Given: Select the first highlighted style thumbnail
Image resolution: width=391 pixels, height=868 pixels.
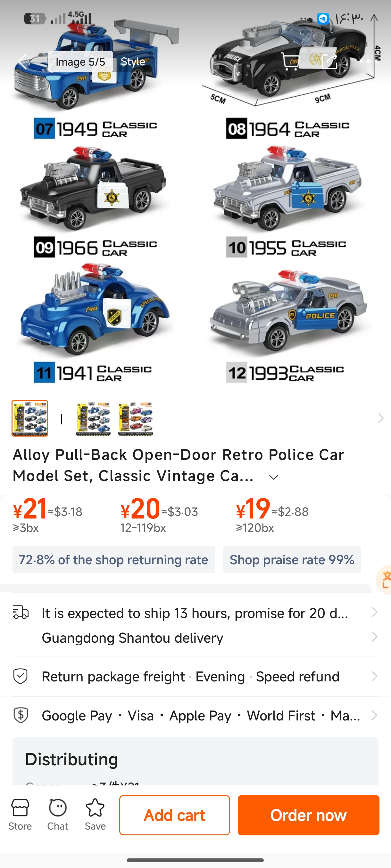Looking at the screenshot, I should coord(30,418).
